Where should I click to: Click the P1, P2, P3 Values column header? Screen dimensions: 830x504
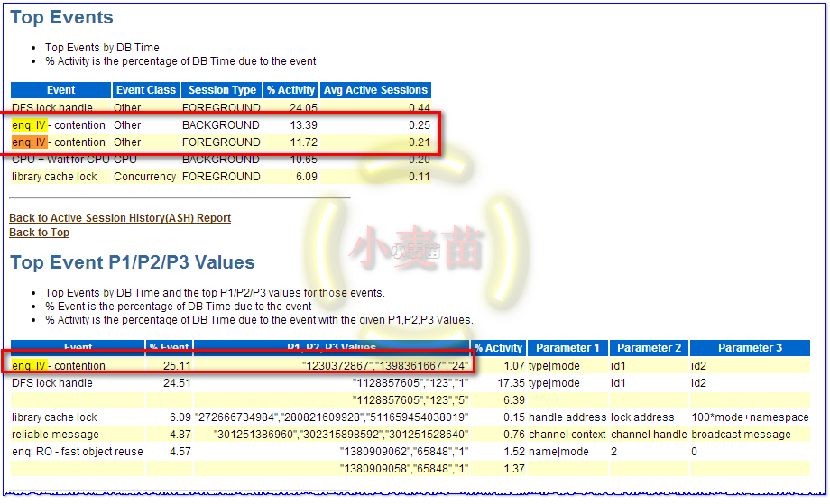[331, 348]
